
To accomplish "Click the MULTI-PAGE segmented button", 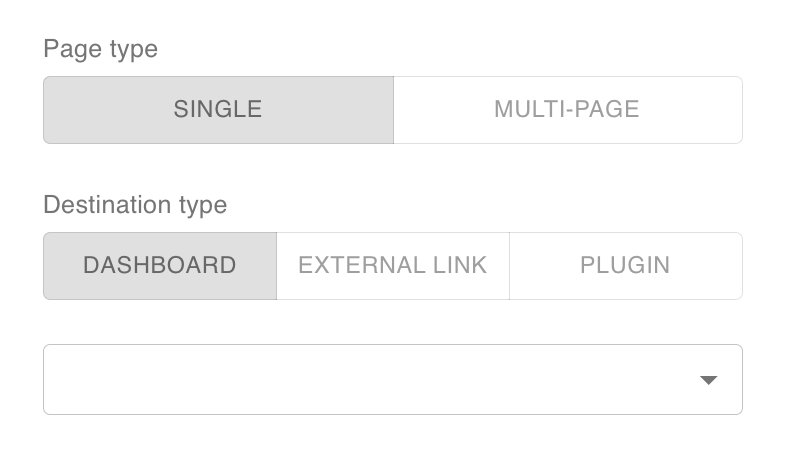I will pyautogui.click(x=567, y=110).
